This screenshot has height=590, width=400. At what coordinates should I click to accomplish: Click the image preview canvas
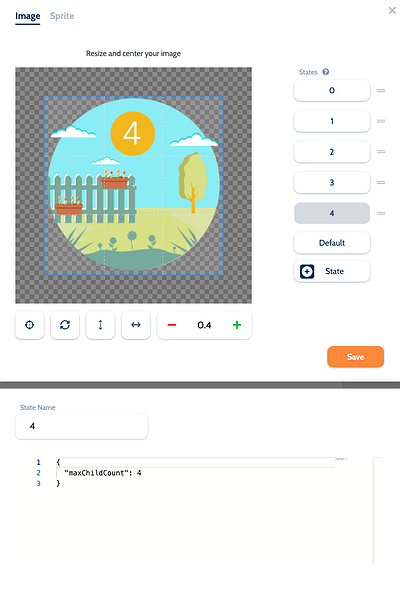coord(133,185)
